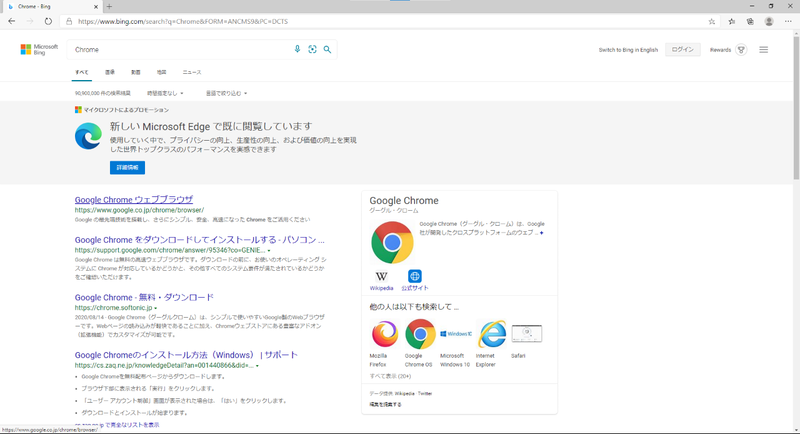Start voice search with microphone icon
The image size is (800, 434).
point(297,49)
